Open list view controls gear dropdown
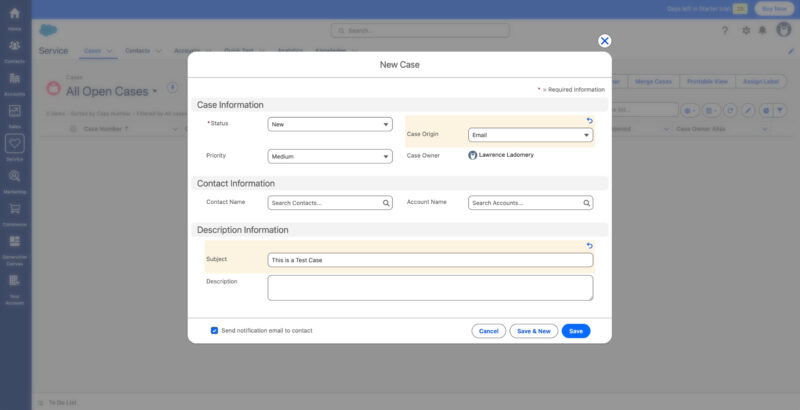800x410 pixels. pos(690,111)
